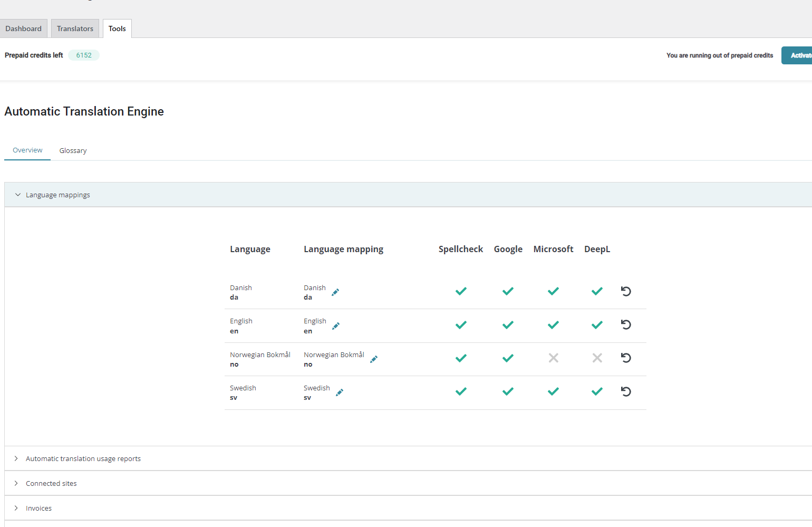This screenshot has width=812, height=527.
Task: Go to the Dashboard tab
Action: pos(23,28)
